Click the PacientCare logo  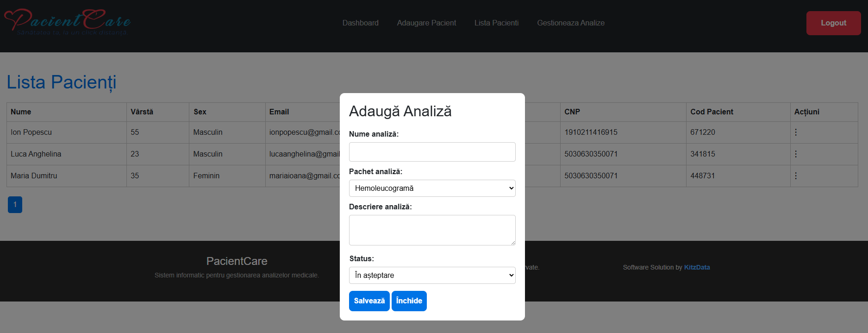[68, 22]
